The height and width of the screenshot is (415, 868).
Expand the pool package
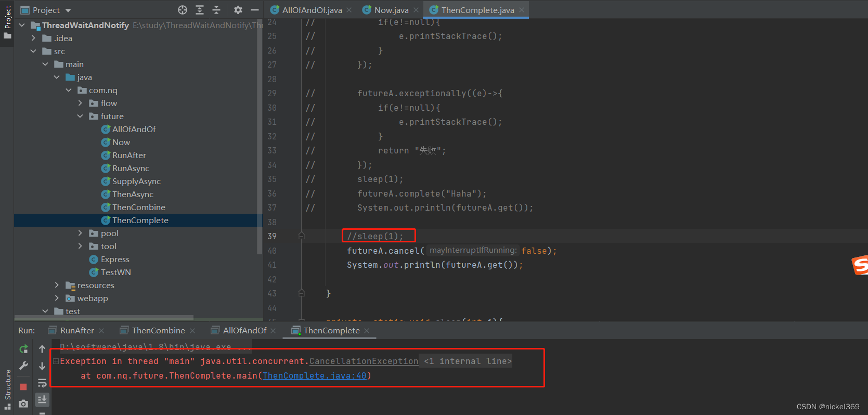[x=80, y=233]
